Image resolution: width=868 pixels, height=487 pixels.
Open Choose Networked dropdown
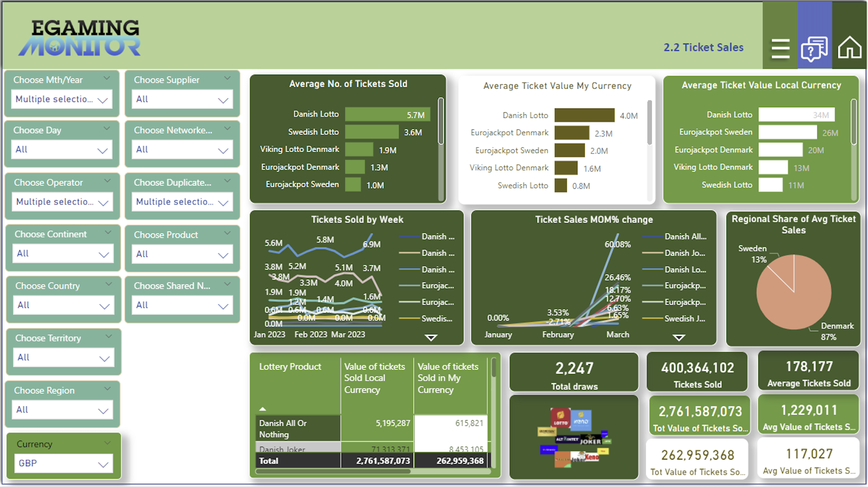pos(182,150)
